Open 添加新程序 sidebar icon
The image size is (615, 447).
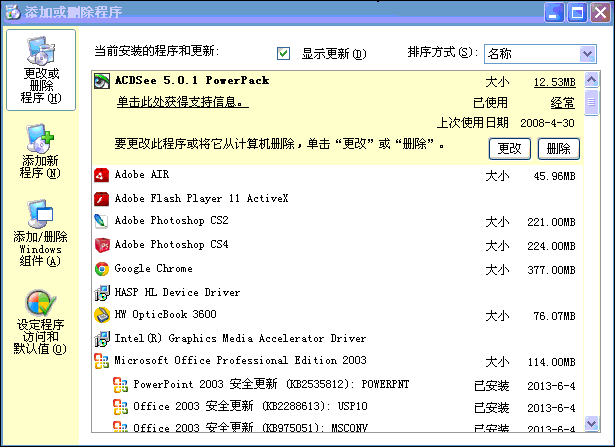(40, 152)
